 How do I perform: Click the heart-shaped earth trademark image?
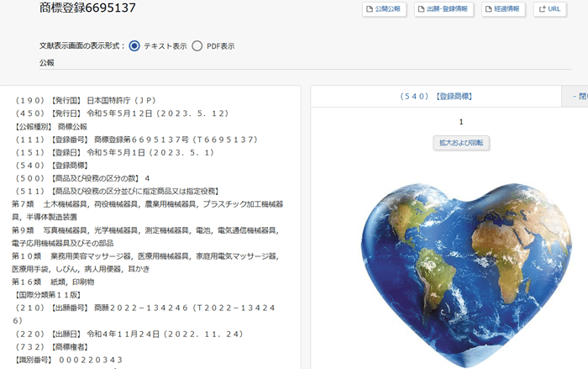click(x=466, y=275)
